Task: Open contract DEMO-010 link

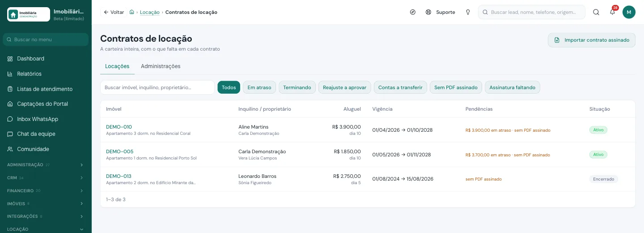Action: click(x=119, y=127)
